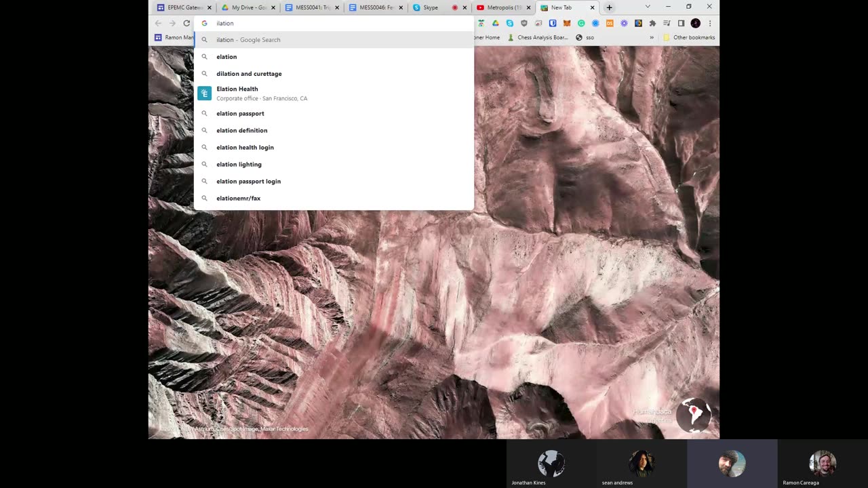Image resolution: width=868 pixels, height=488 pixels.
Task: Open the Chrome profile avatar
Action: [x=695, y=23]
